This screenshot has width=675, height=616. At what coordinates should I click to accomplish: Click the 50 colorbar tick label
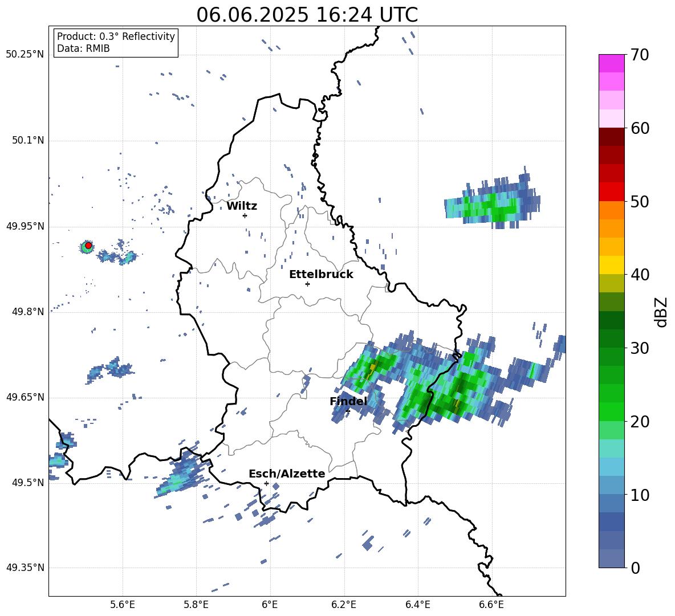pyautogui.click(x=639, y=201)
